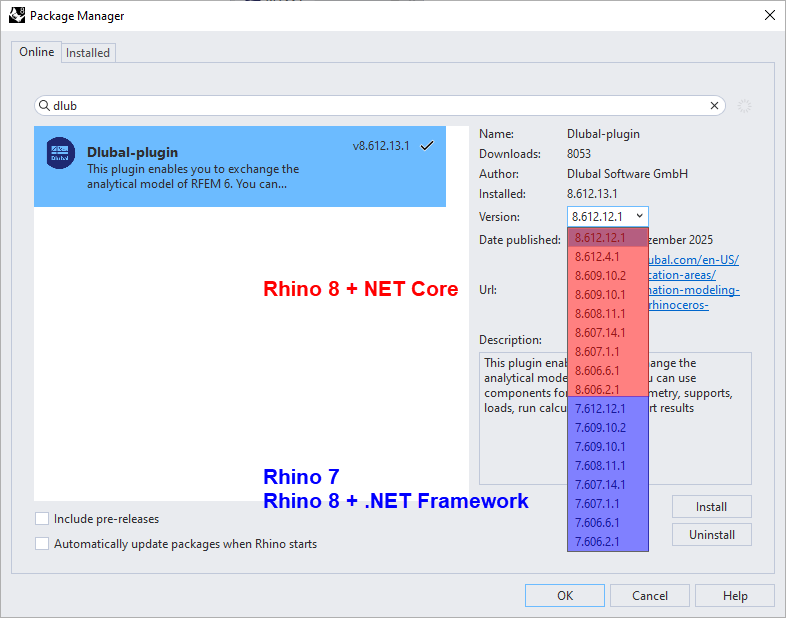Switch to the Online tab
786x618 pixels.
37,52
